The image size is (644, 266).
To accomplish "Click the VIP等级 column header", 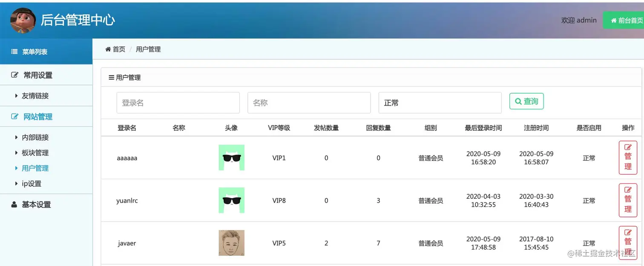I will click(x=279, y=128).
